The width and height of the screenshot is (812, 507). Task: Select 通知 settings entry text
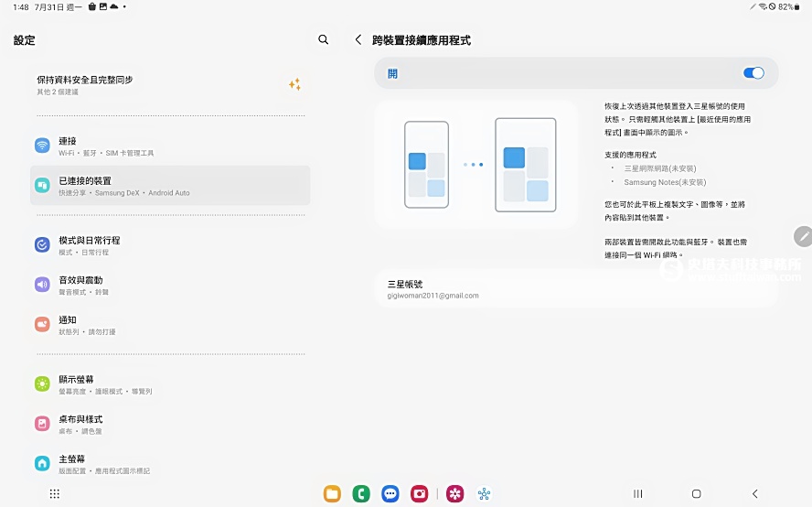pos(68,320)
